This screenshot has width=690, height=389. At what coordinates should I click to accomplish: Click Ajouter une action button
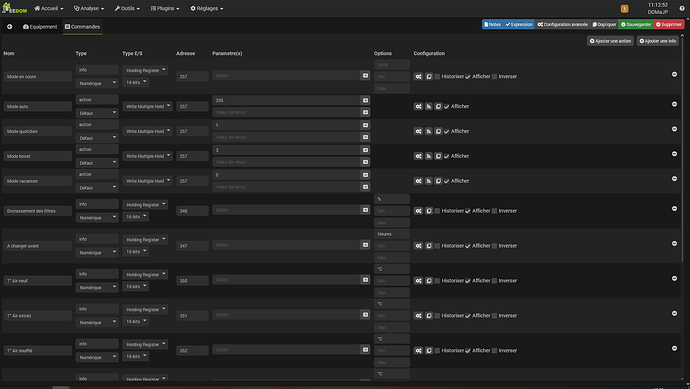610,41
